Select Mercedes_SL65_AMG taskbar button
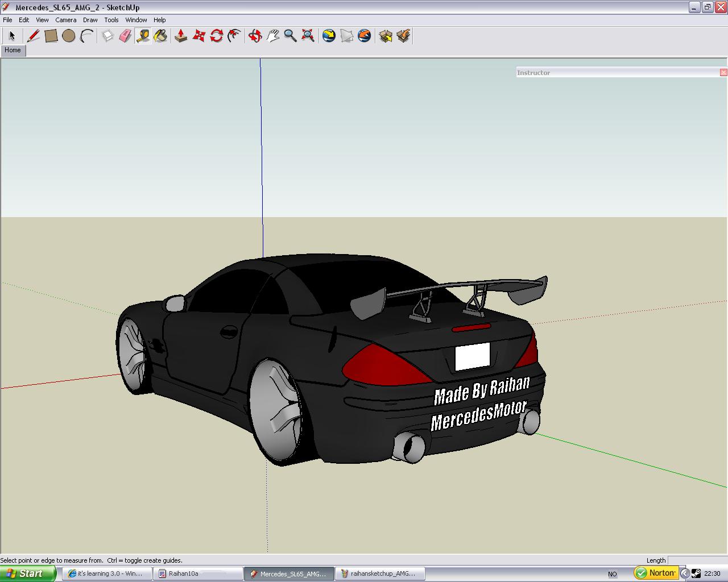 (x=289, y=573)
